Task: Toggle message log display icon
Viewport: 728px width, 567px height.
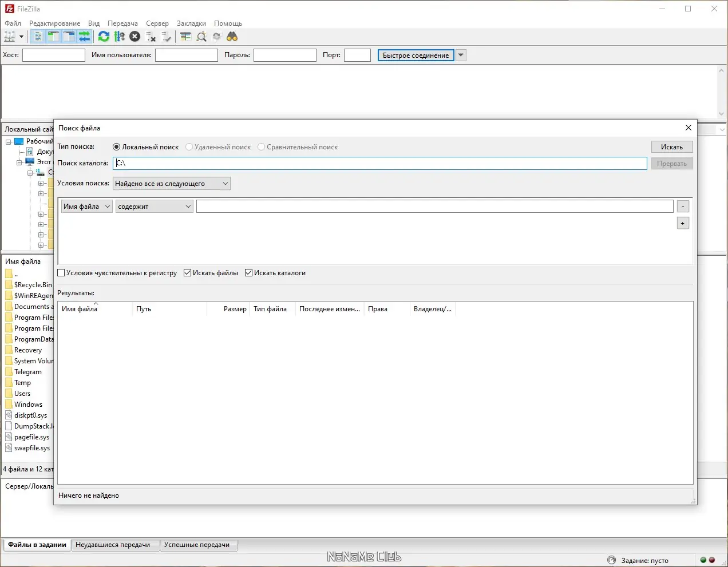Action: coord(38,37)
